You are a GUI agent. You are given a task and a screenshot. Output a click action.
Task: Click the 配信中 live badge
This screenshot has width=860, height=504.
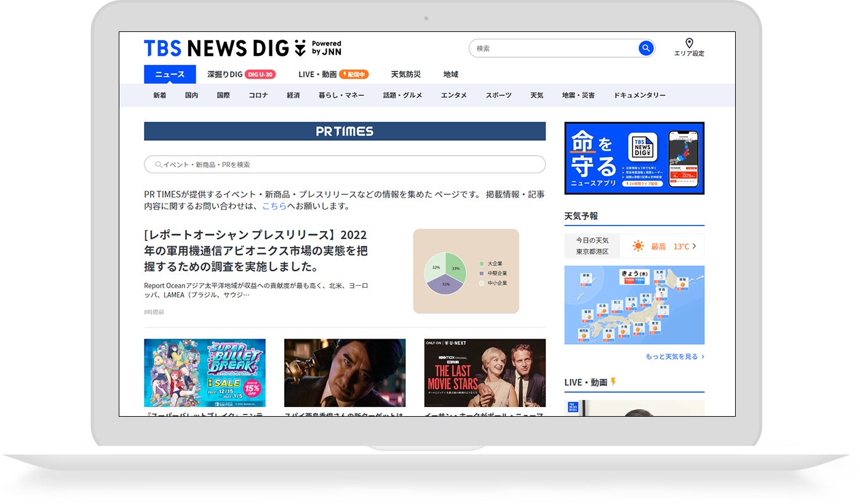(354, 74)
